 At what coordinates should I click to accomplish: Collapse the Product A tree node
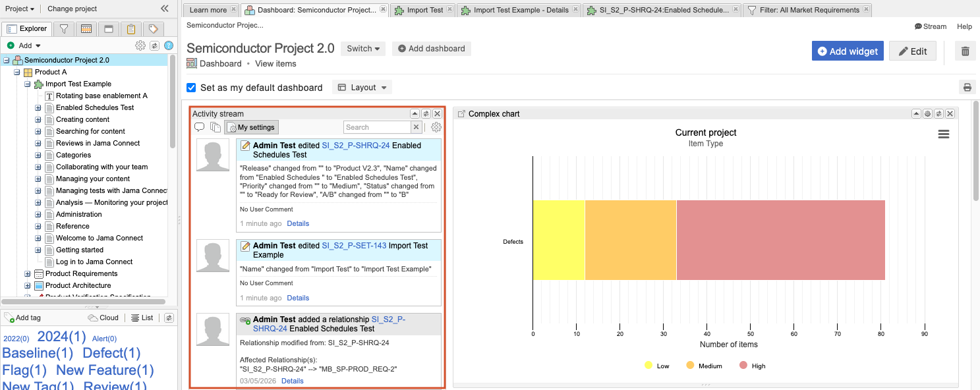pos(17,72)
